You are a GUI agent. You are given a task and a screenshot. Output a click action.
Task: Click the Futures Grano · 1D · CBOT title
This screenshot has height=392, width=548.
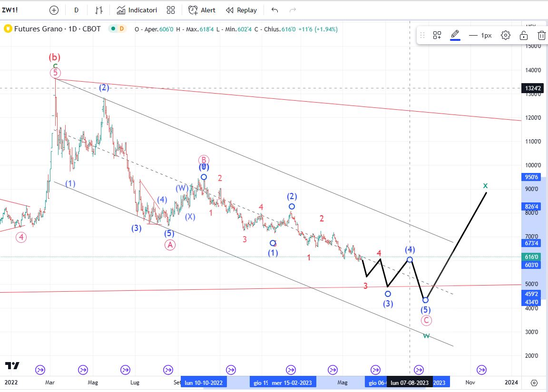57,29
